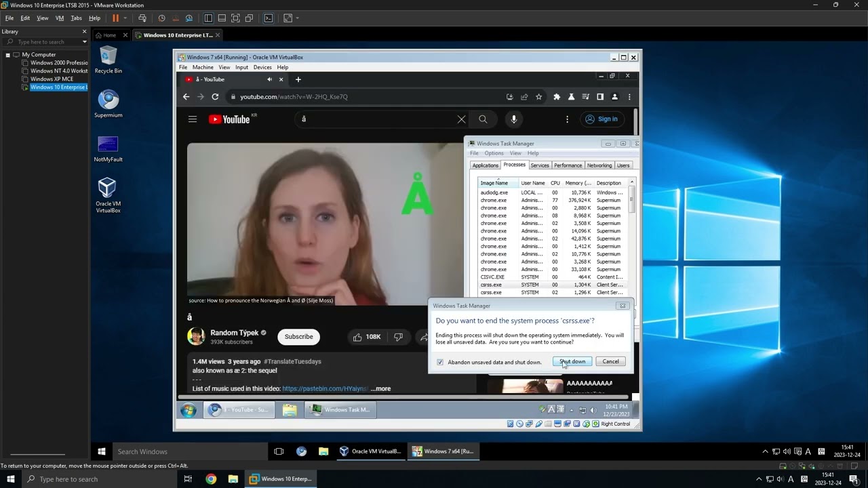Open VMware console view icon
The width and height of the screenshot is (868, 488).
[269, 18]
